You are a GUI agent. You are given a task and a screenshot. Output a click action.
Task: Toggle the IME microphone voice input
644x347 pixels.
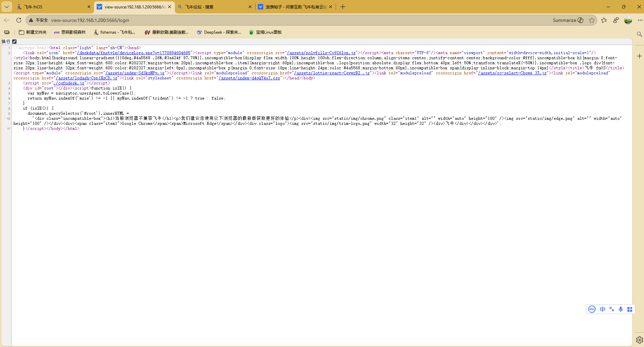(621, 309)
